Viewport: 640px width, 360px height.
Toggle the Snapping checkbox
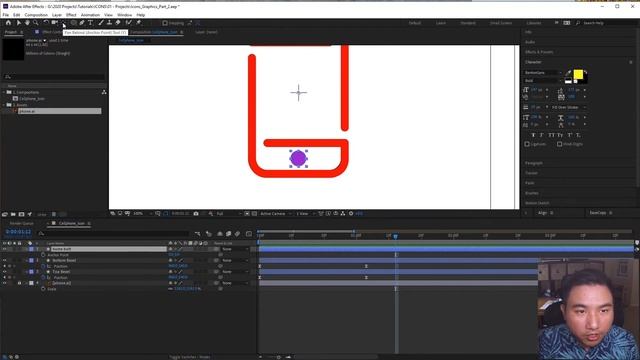(165, 23)
